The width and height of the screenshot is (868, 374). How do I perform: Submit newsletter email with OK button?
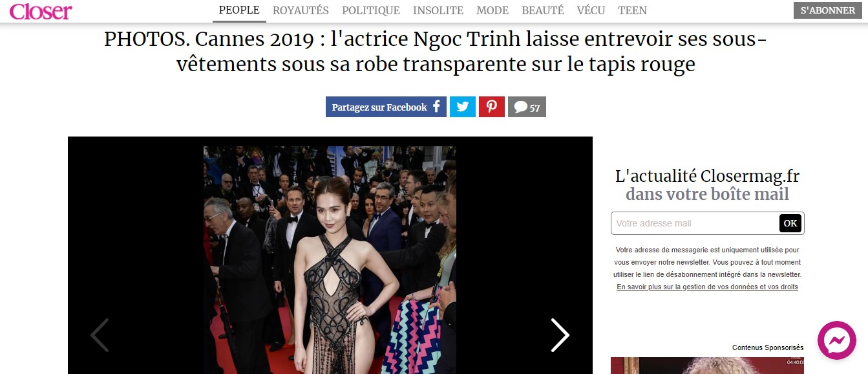pos(790,223)
